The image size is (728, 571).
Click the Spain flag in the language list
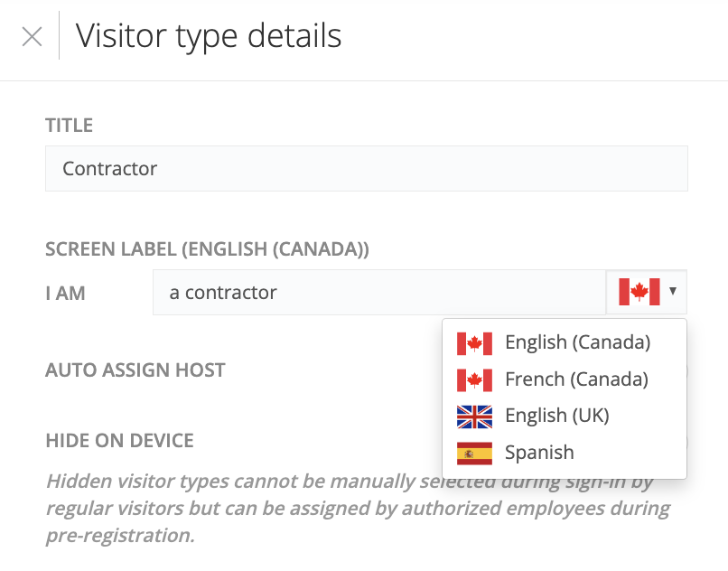(x=473, y=452)
